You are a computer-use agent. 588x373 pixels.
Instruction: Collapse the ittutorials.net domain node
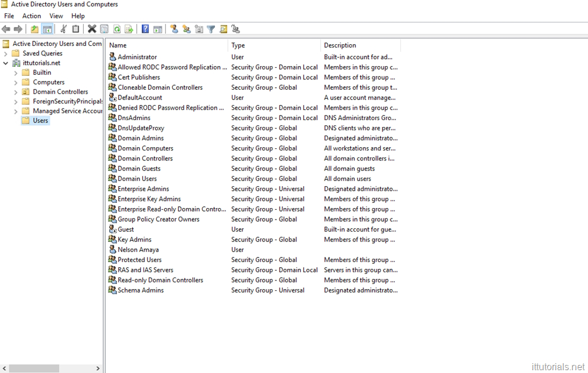point(6,63)
